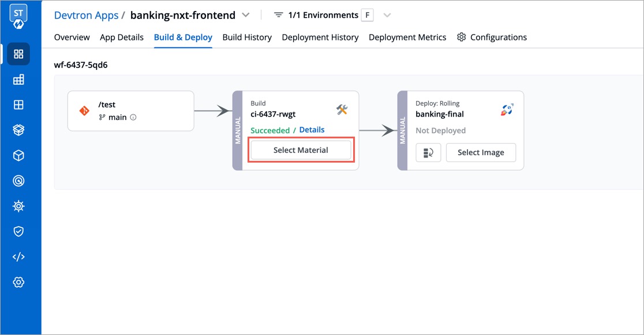Open the Applications grid icon in sidebar
The height and width of the screenshot is (335, 644).
point(18,54)
